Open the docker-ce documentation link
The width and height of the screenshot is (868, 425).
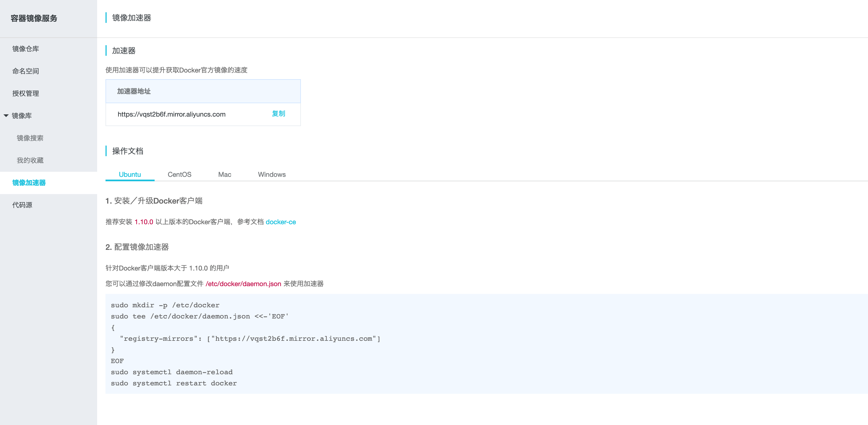[x=281, y=222]
